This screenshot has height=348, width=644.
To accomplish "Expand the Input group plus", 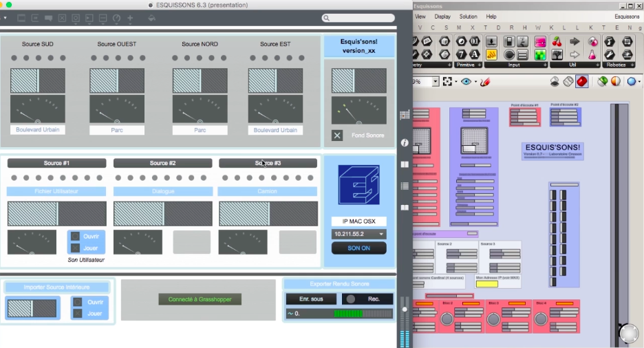I will tap(545, 65).
